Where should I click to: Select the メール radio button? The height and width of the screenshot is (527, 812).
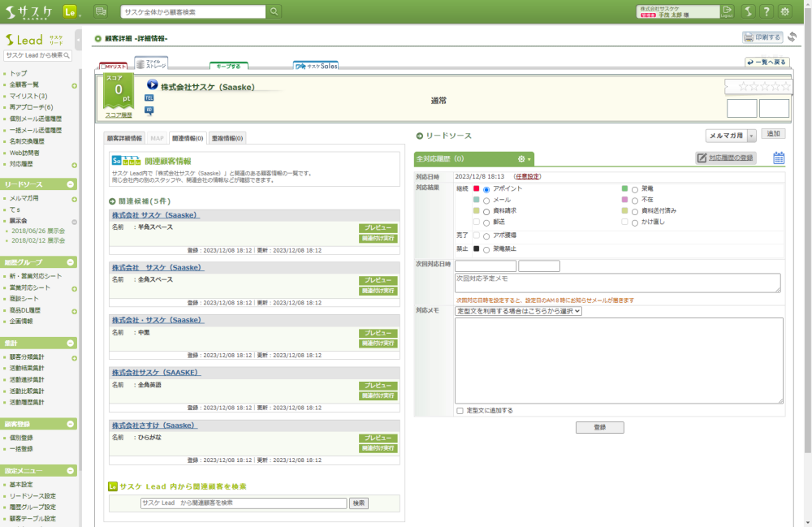pyautogui.click(x=486, y=200)
